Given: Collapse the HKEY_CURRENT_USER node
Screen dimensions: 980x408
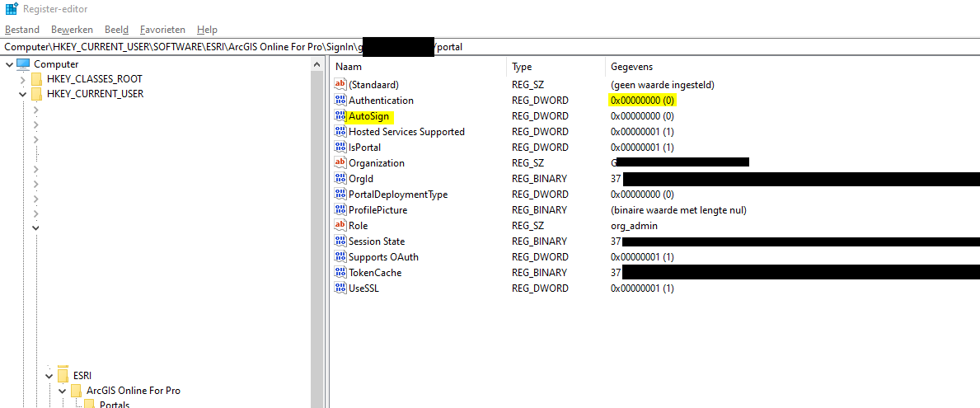Looking at the screenshot, I should (x=22, y=94).
